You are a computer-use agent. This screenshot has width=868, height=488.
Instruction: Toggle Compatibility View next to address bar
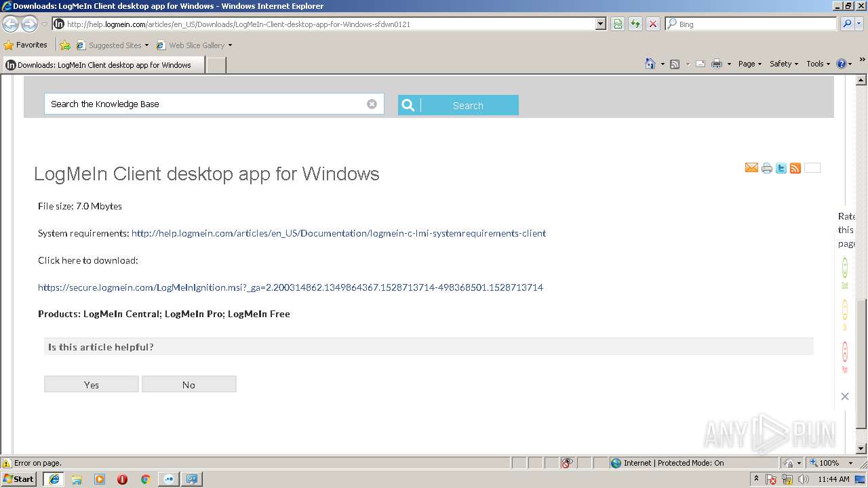(618, 24)
